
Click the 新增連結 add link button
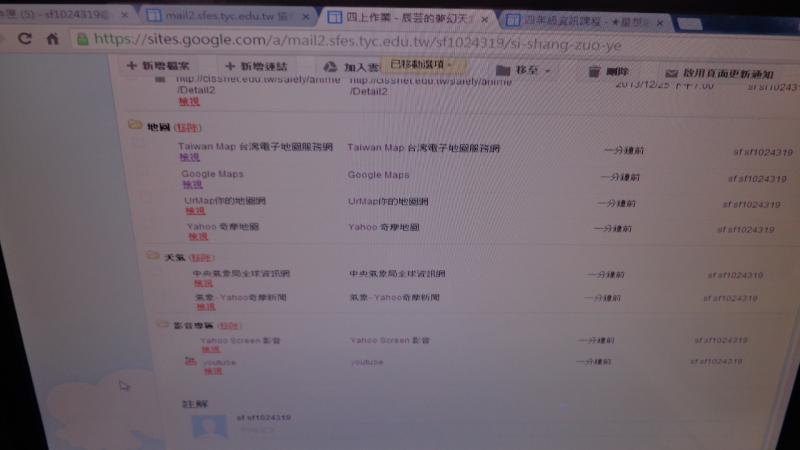(257, 66)
